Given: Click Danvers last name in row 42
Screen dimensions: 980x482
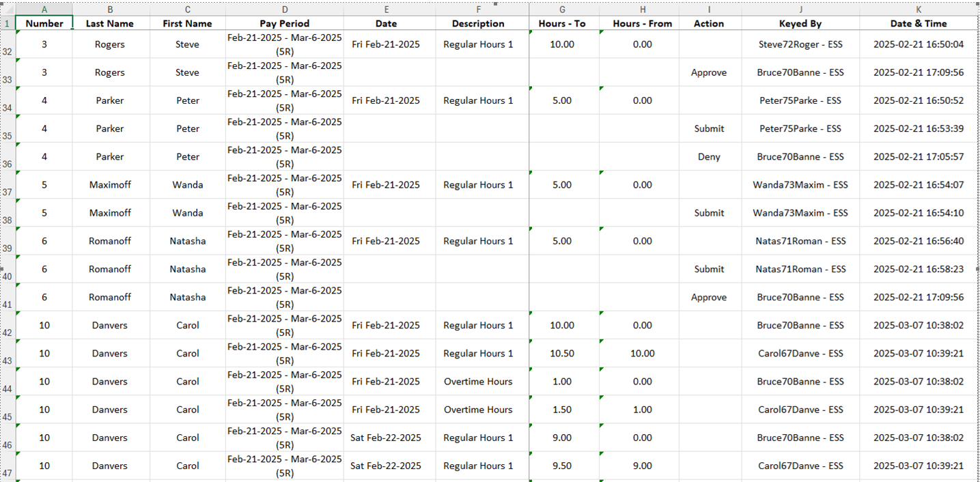Looking at the screenshot, I should click(110, 326).
